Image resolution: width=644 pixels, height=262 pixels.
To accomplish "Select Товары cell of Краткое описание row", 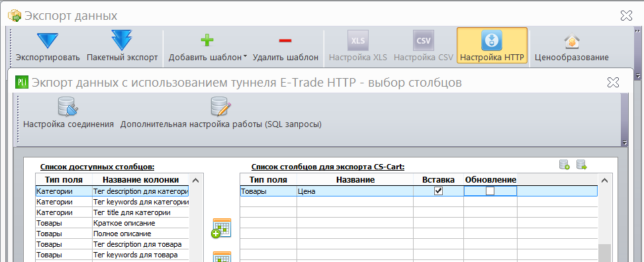I will tap(64, 223).
